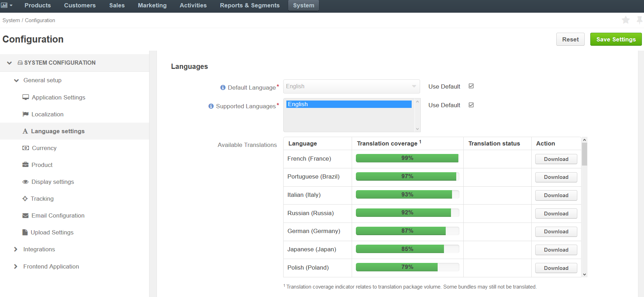
Task: Click the translations table scroll down arrow
Action: pos(584,275)
